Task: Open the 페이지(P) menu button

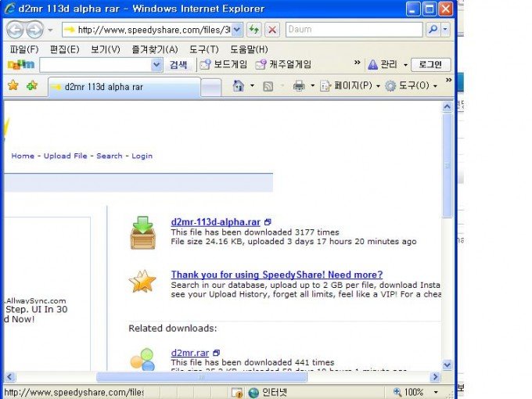Action: click(x=350, y=85)
